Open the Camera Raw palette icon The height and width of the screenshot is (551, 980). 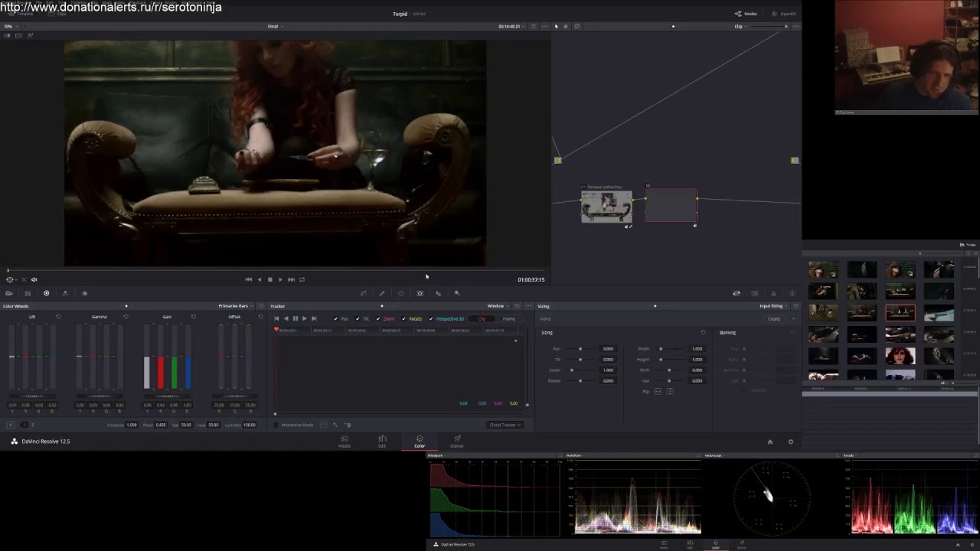pyautogui.click(x=9, y=293)
